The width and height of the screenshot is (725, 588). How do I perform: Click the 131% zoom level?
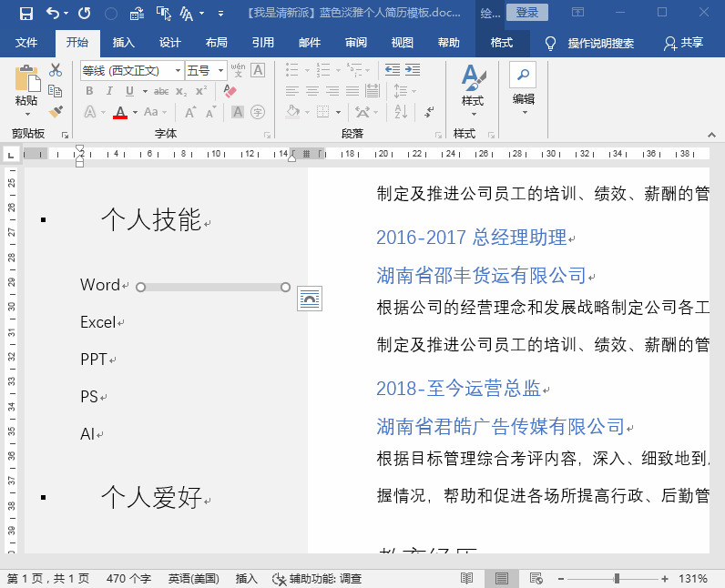(x=692, y=578)
